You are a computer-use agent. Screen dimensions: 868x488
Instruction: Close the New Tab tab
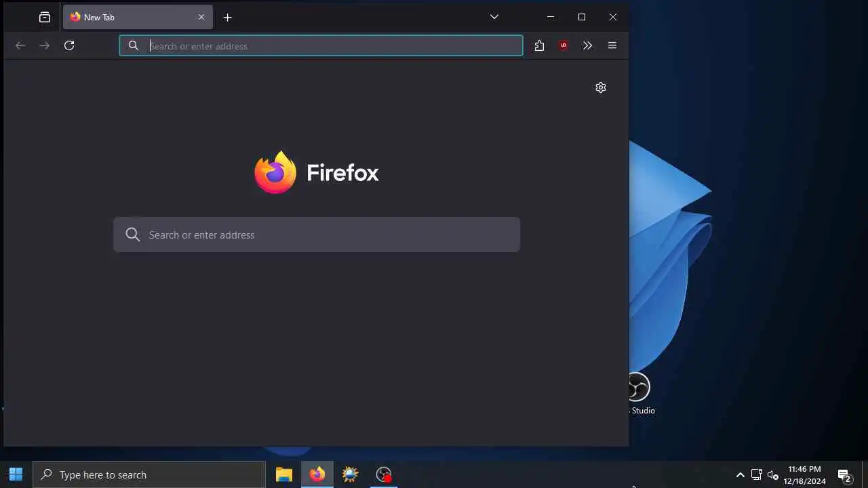point(201,18)
